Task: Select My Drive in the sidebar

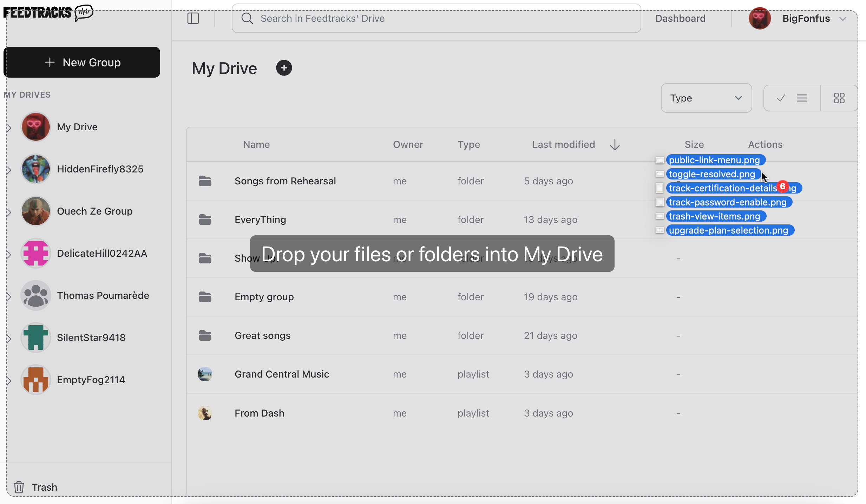Action: tap(77, 127)
